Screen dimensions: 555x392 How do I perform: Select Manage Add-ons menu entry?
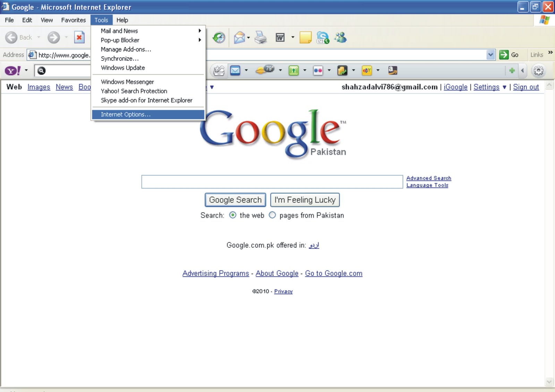[x=148, y=49]
